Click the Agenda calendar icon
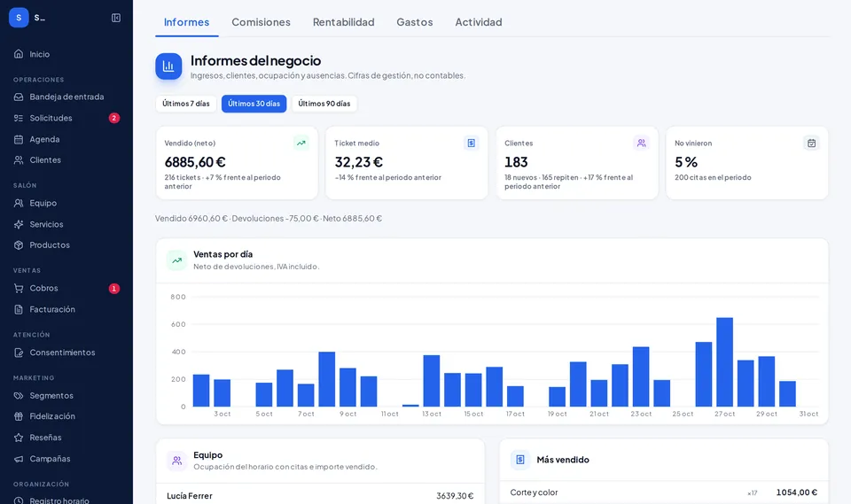Image resolution: width=851 pixels, height=504 pixels. pos(19,139)
